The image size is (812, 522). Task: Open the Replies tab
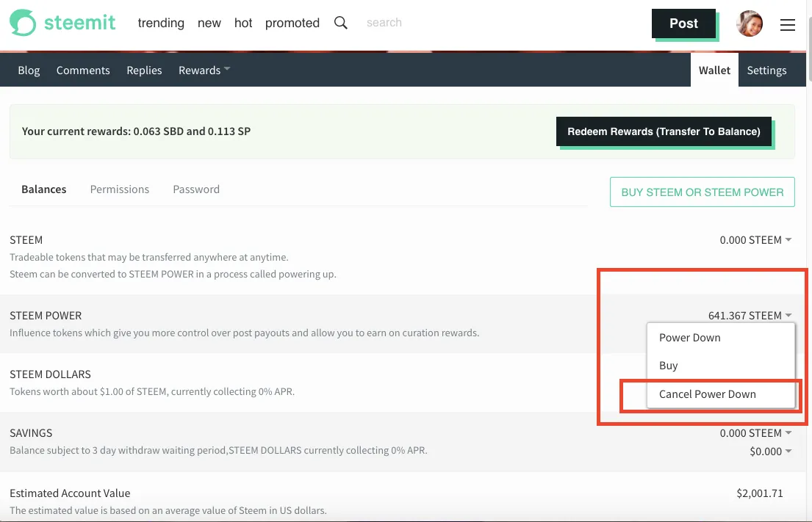click(x=144, y=70)
